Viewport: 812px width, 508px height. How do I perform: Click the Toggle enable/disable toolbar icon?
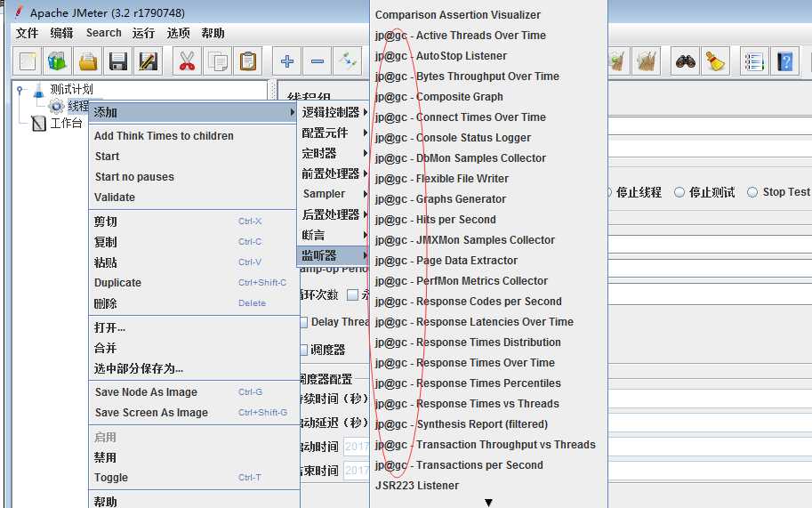pyautogui.click(x=348, y=61)
